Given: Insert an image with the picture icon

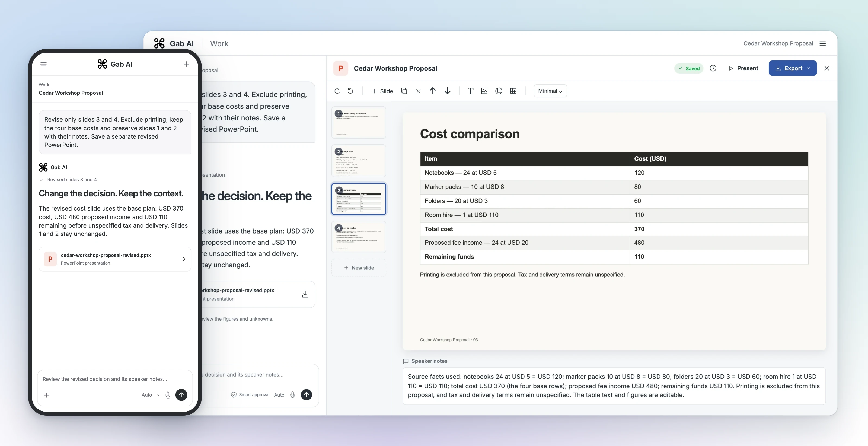Looking at the screenshot, I should coord(484,91).
